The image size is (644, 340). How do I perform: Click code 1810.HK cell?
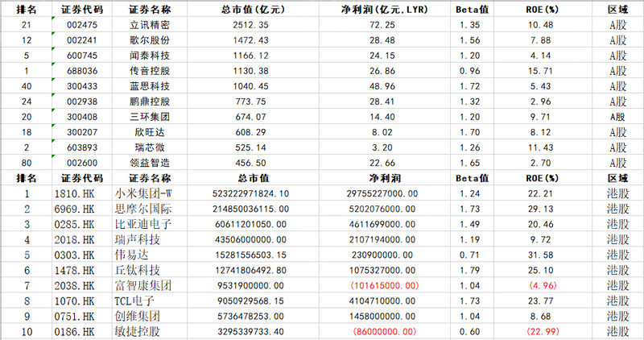pos(82,193)
